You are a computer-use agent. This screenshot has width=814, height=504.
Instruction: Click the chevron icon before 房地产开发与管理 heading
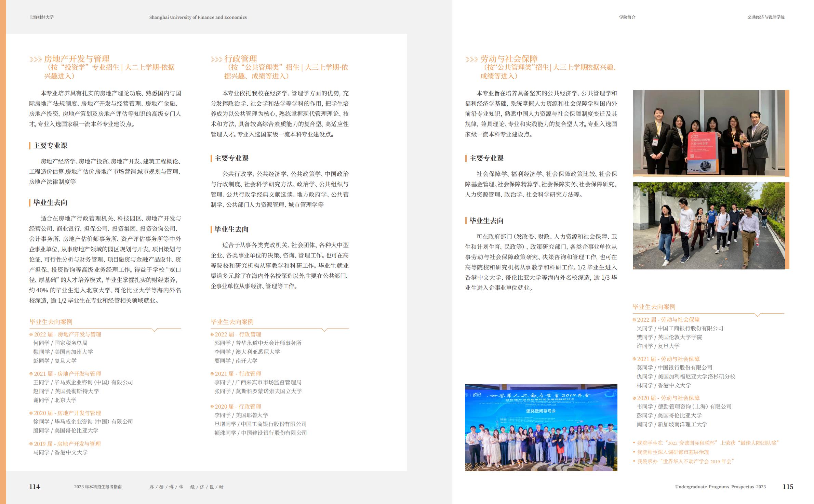35,59
